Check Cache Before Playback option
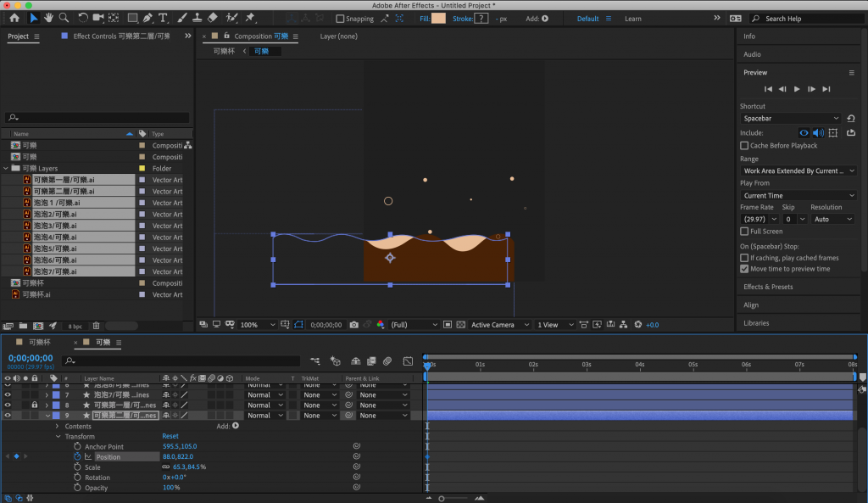This screenshot has height=503, width=868. pos(744,146)
